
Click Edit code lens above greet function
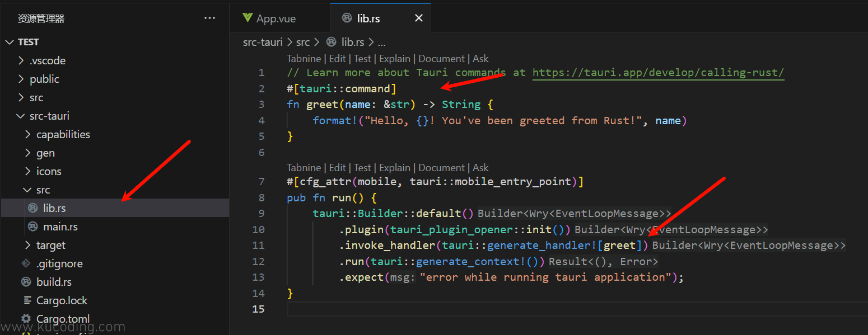[337, 59]
